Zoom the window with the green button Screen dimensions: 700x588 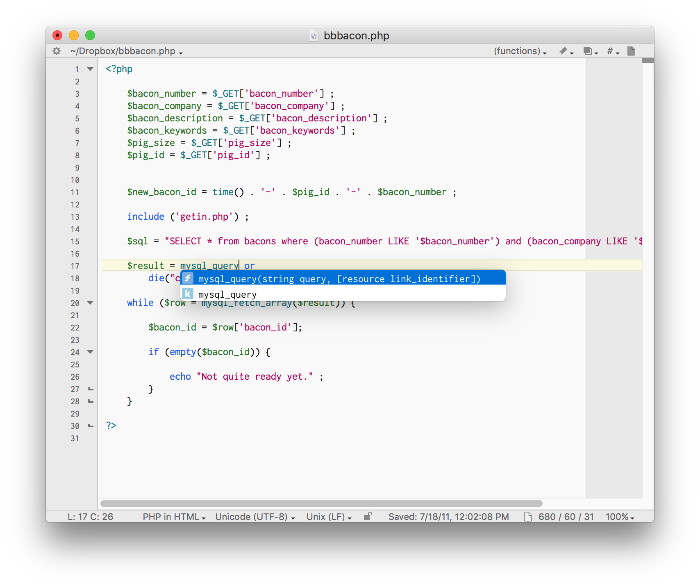click(90, 35)
